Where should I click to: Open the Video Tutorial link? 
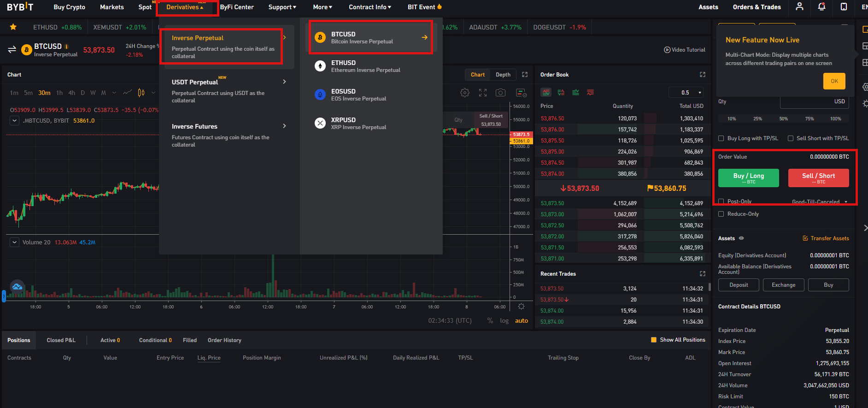[685, 50]
